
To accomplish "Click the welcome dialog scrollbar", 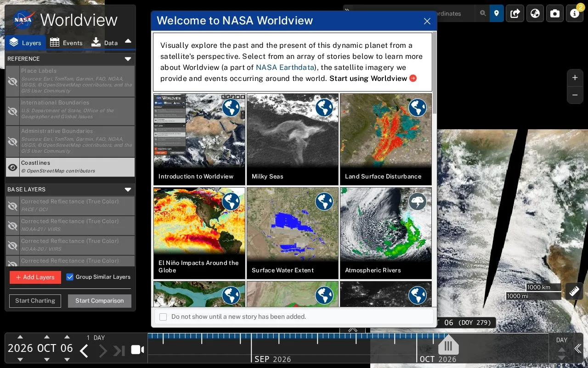I will (x=434, y=74).
